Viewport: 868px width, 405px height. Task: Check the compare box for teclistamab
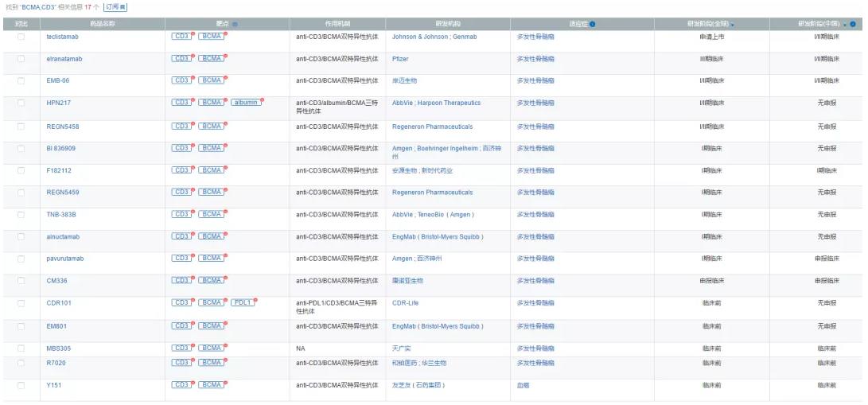point(21,37)
